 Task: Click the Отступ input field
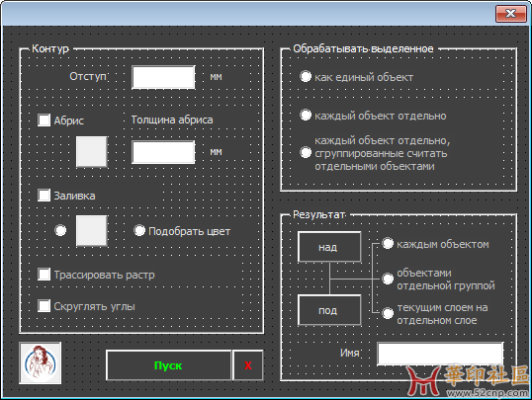(163, 77)
